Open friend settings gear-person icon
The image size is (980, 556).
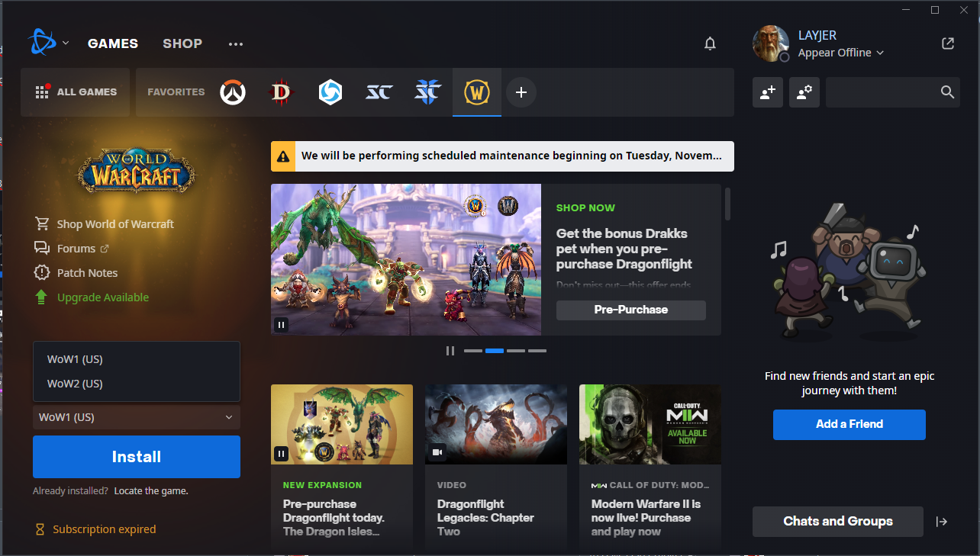coord(804,92)
